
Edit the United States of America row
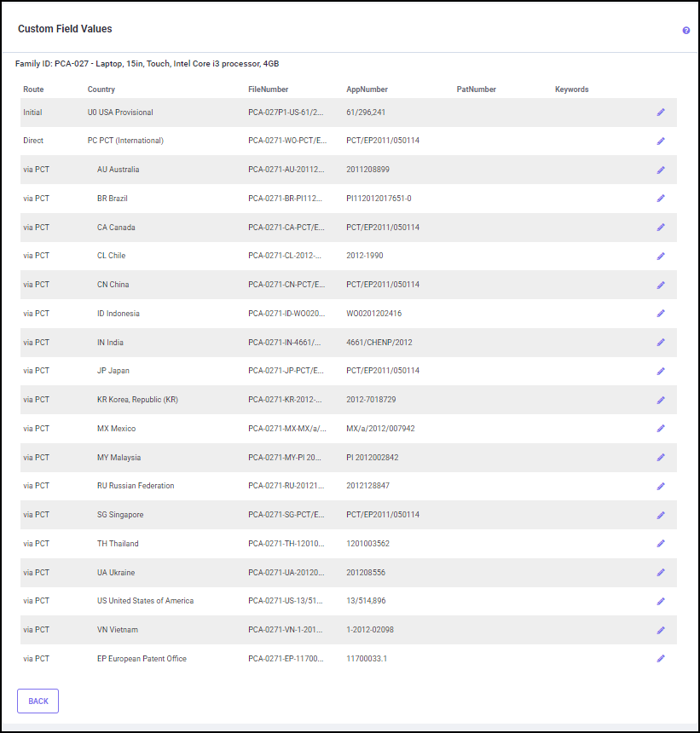coord(660,602)
